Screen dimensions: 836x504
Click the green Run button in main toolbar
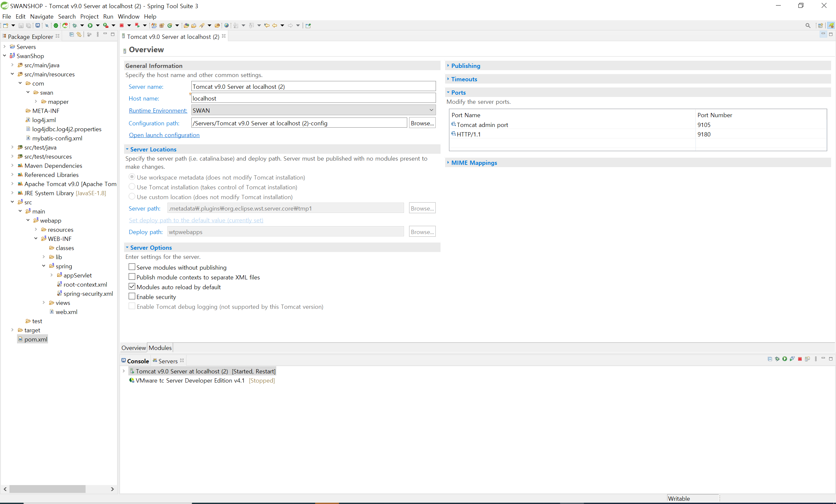coord(90,25)
